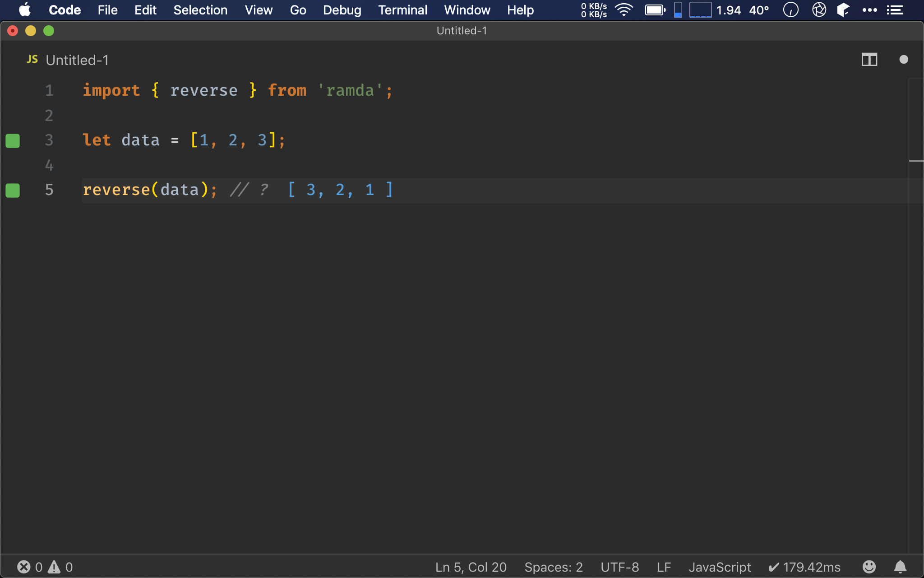Viewport: 924px width, 578px height.
Task: Click the unsaved changes dot to close editor
Action: pyautogui.click(x=903, y=60)
